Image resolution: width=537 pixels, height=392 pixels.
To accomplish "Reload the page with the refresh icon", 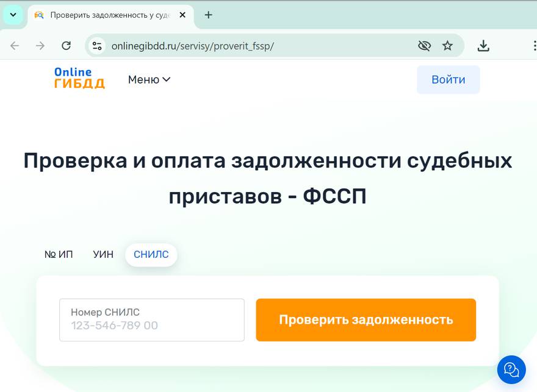I will (x=66, y=45).
